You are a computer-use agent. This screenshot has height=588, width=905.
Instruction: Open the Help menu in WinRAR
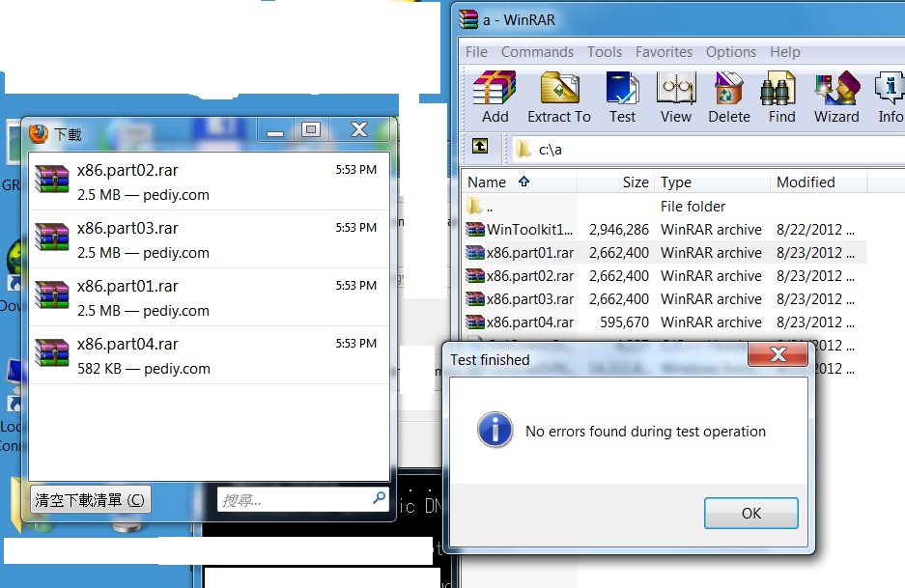(x=785, y=52)
